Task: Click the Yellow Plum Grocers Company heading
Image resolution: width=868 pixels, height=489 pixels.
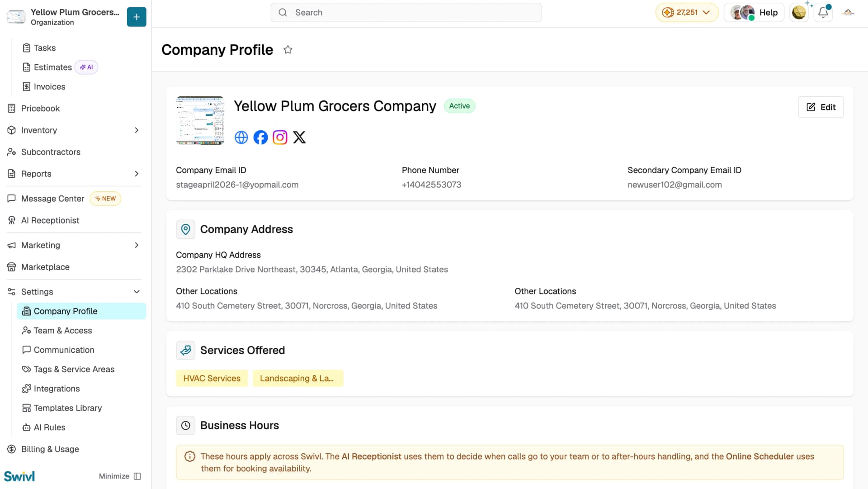Action: (x=335, y=106)
